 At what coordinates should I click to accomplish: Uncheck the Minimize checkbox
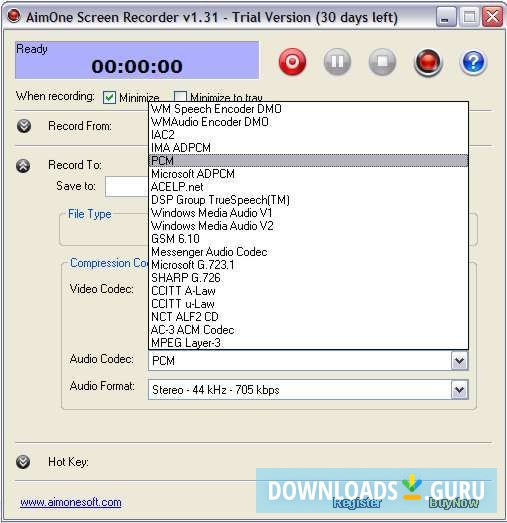pyautogui.click(x=109, y=97)
